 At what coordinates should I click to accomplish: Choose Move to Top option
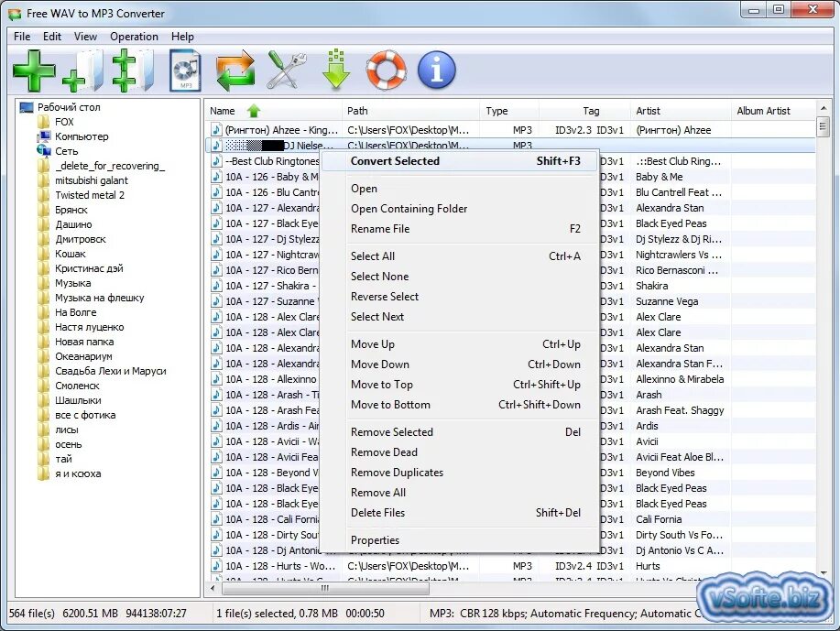[x=460, y=384]
